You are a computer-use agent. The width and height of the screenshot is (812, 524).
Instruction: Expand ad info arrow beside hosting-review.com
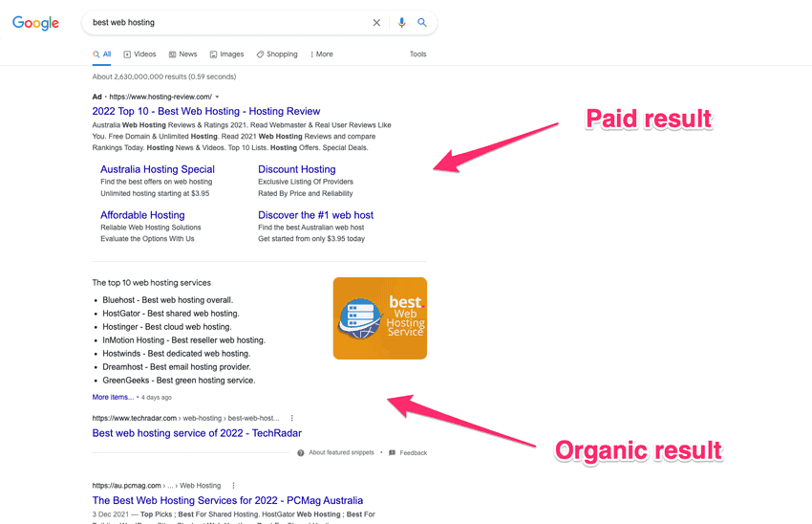click(217, 97)
